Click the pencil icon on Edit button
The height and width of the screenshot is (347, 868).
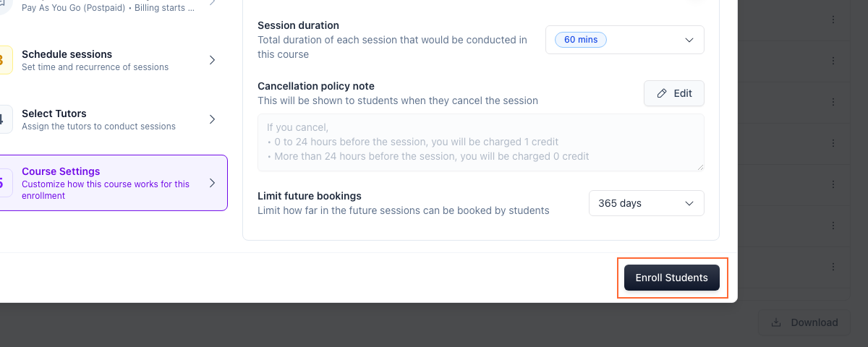(662, 93)
